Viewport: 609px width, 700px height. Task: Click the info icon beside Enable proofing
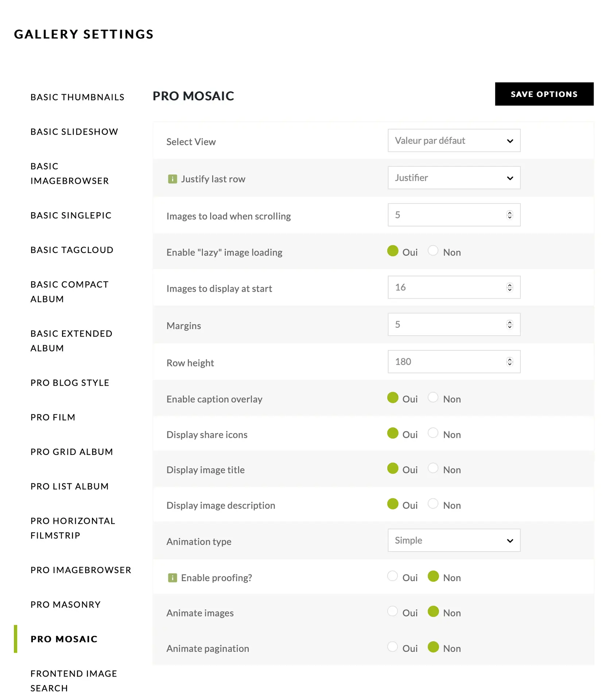coord(172,578)
